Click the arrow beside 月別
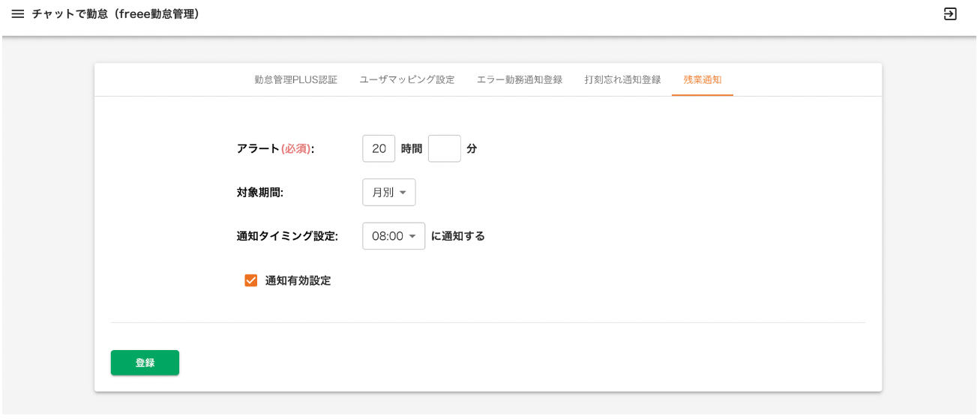Screen dimensions: 980x419 (403, 193)
